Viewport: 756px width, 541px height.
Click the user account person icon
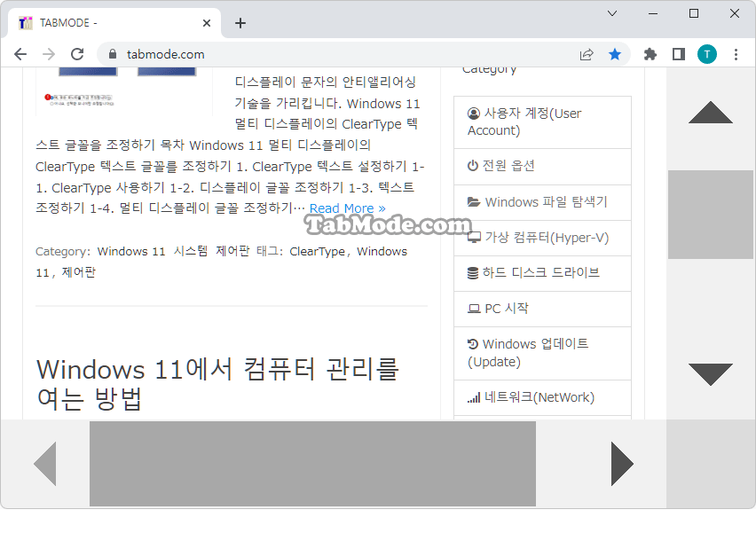click(474, 114)
